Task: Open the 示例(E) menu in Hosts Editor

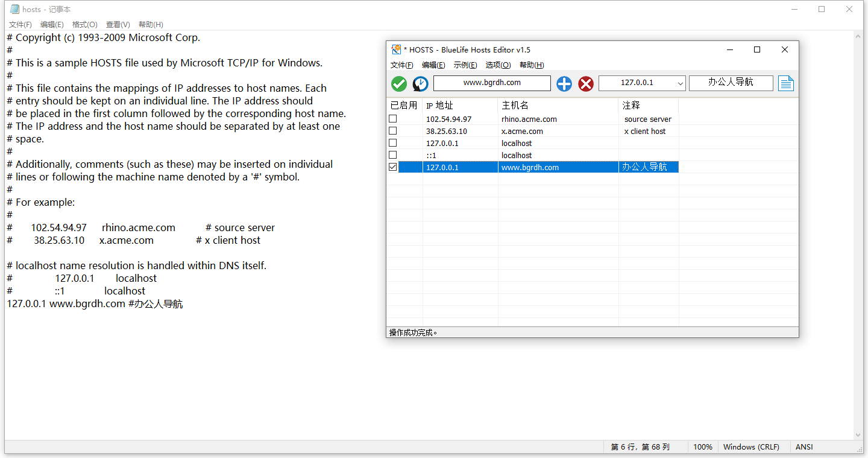Action: pos(465,65)
